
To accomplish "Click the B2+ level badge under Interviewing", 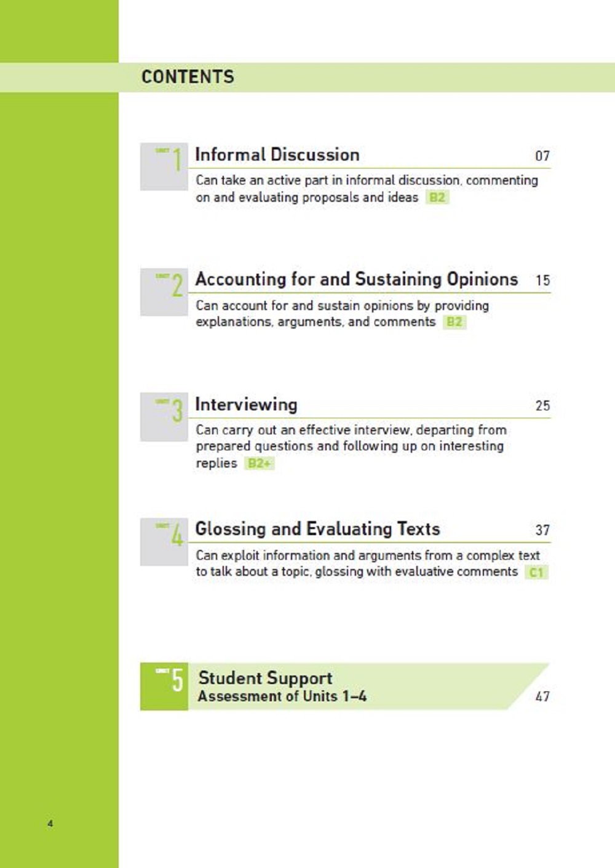I will click(x=259, y=463).
